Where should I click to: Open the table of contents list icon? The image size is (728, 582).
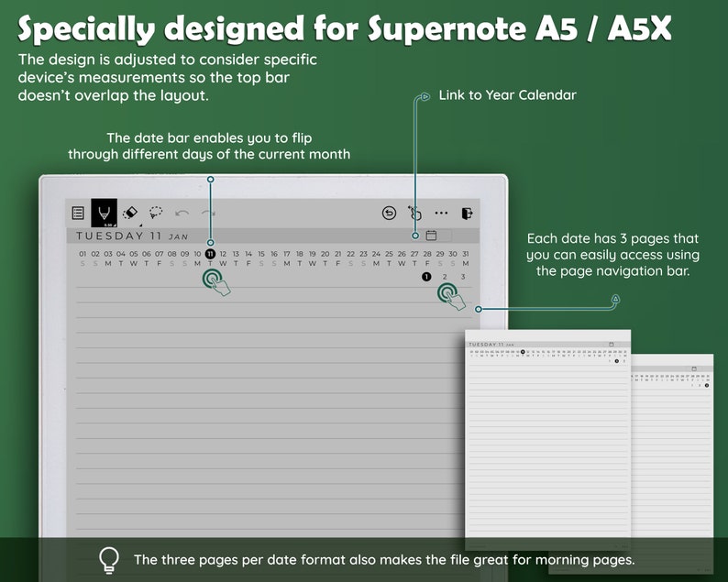pos(78,213)
